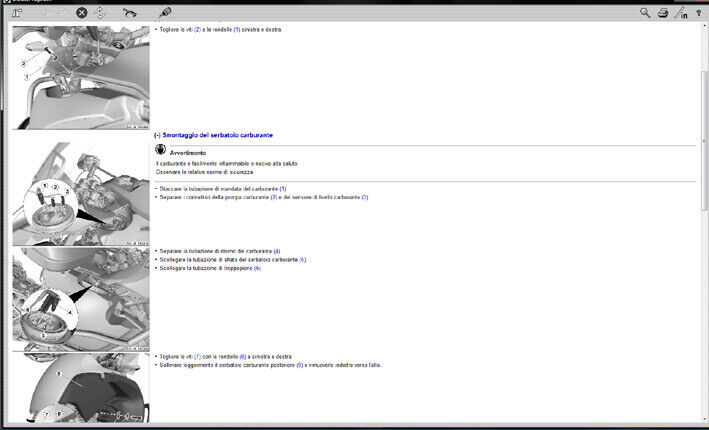Open the magnifying glass search tool
The height and width of the screenshot is (430, 709).
click(x=645, y=13)
